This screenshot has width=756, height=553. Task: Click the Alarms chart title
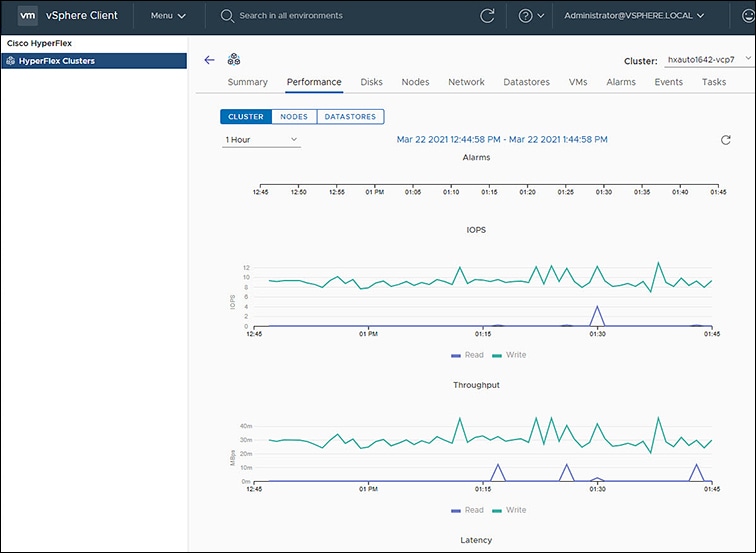click(476, 158)
